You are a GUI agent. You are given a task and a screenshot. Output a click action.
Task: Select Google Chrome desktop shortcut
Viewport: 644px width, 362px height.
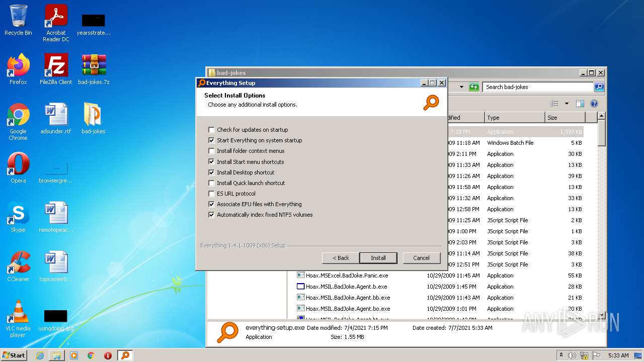click(18, 122)
